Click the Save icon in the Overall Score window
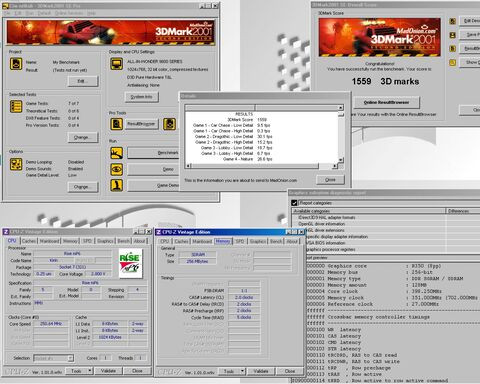The image size is (480, 384). click(452, 35)
